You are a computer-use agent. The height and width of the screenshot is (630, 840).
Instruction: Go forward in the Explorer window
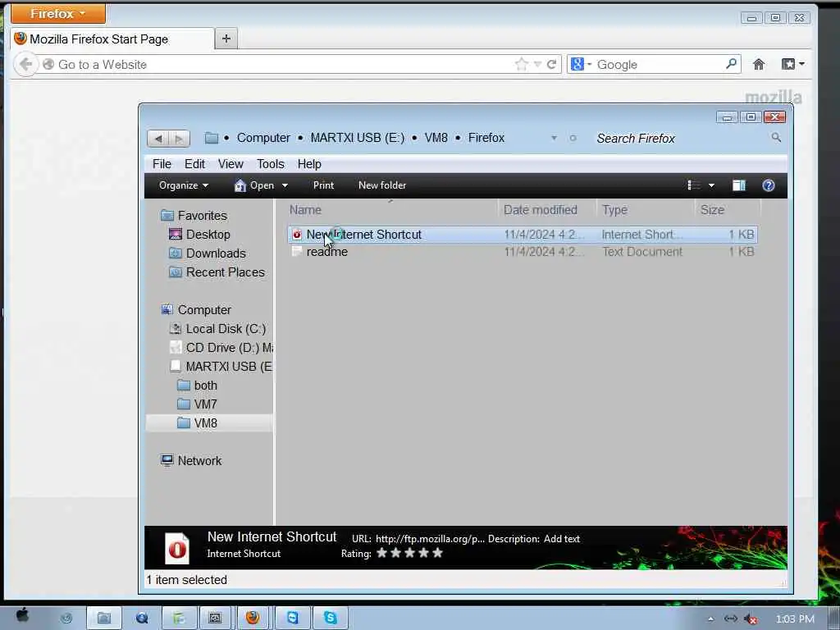tap(180, 138)
